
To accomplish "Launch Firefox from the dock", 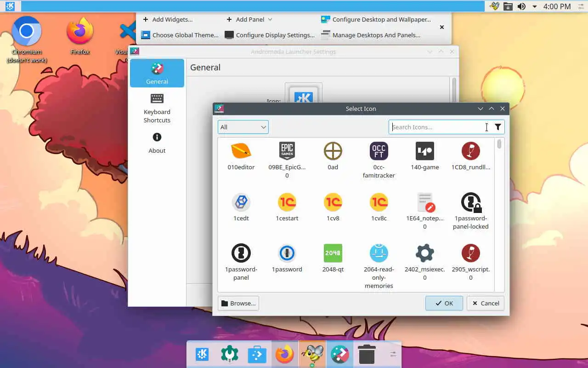I will [285, 354].
